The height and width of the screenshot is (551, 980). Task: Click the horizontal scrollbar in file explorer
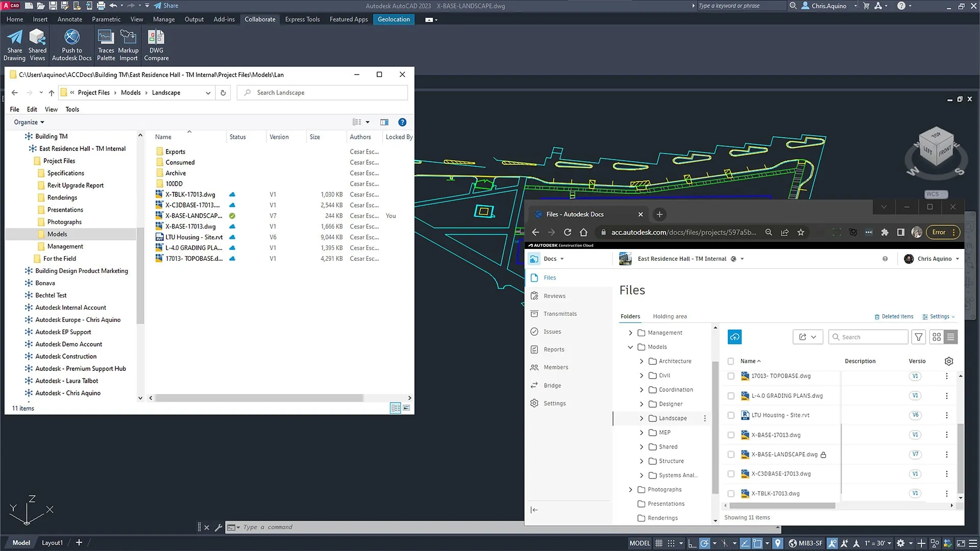(x=259, y=398)
